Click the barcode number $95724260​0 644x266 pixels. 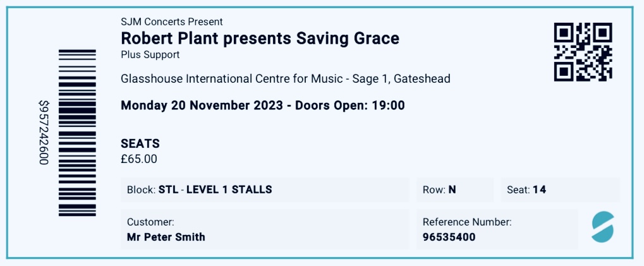tap(43, 133)
